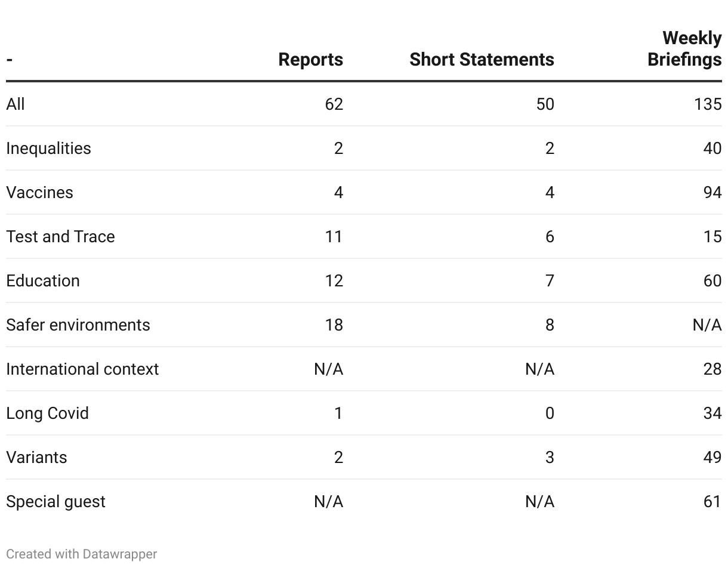Viewport: 728px width, 568px height.
Task: Select the Vaccines row label
Action: (39, 193)
